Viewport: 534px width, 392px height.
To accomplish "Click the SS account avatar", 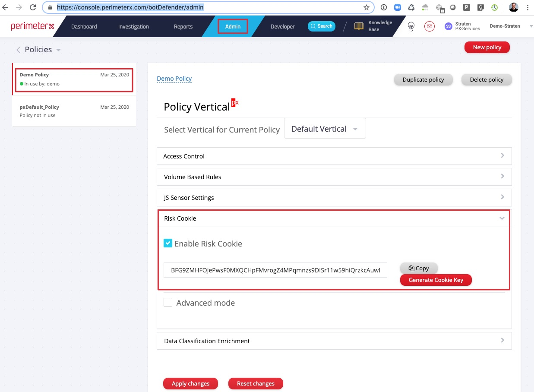I will pyautogui.click(x=449, y=27).
